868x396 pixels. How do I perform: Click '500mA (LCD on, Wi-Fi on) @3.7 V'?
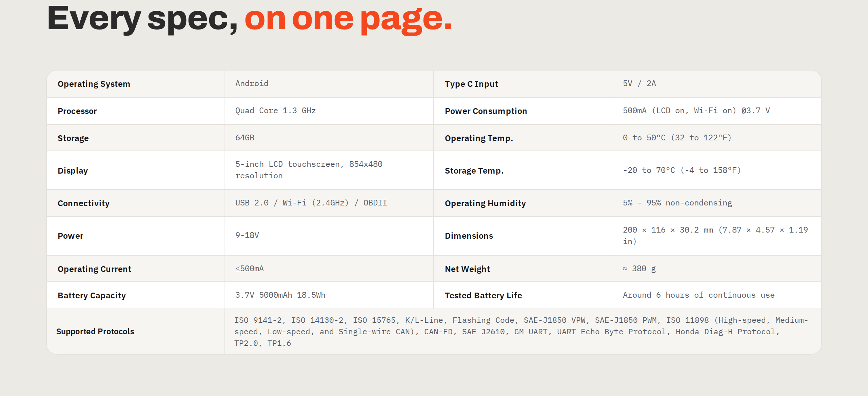pyautogui.click(x=696, y=111)
